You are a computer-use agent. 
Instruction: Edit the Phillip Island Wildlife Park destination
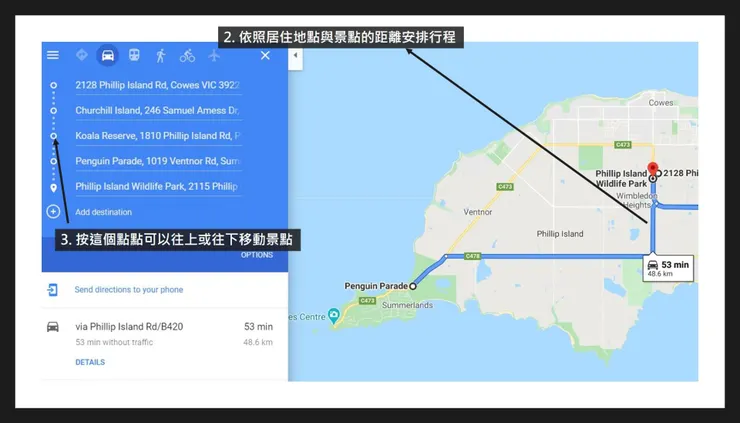tap(159, 186)
